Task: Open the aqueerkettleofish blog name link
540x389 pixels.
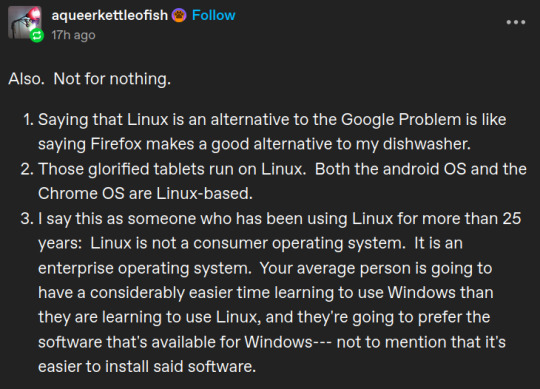Action: click(x=110, y=15)
